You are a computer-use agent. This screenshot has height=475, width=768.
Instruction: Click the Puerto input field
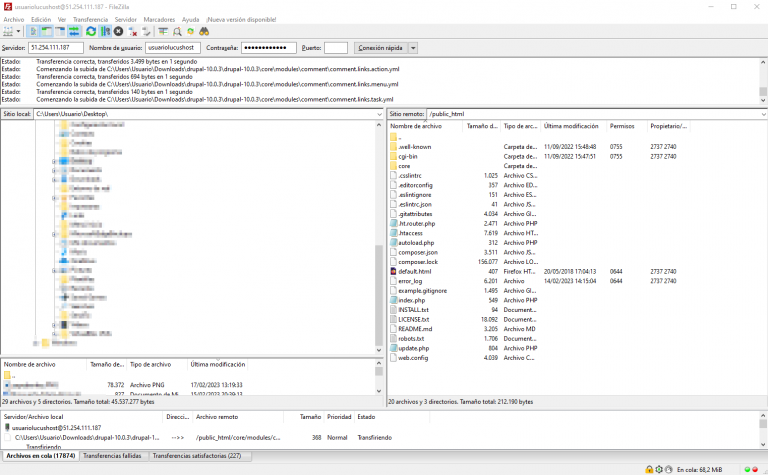point(336,48)
